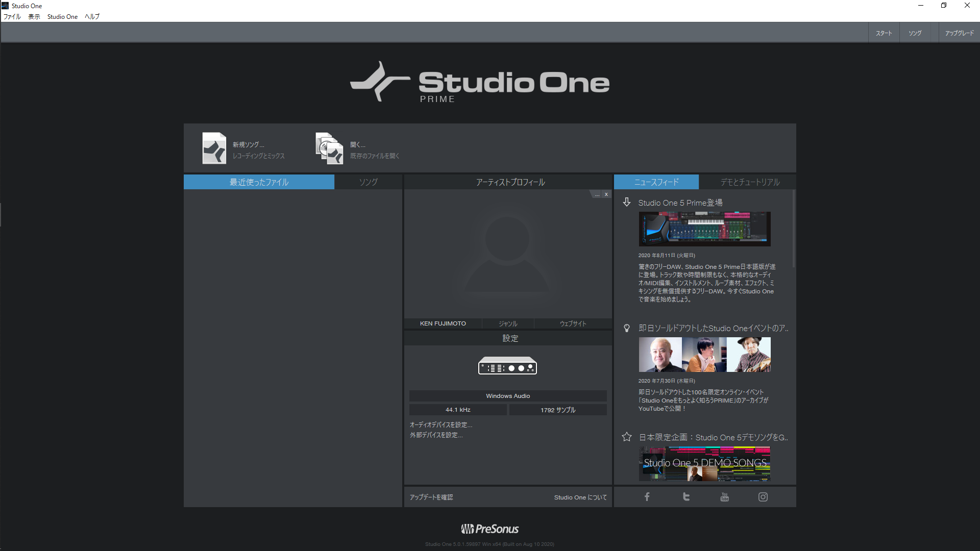This screenshot has width=980, height=551.
Task: Click the date 2020 年8月11日 (火曜日)
Action: 667,256
